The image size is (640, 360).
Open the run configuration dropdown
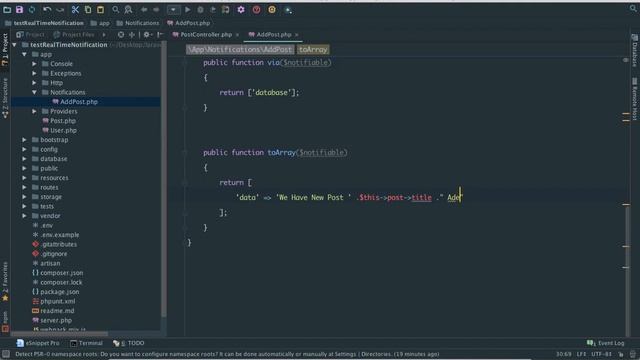pyautogui.click(x=173, y=9)
